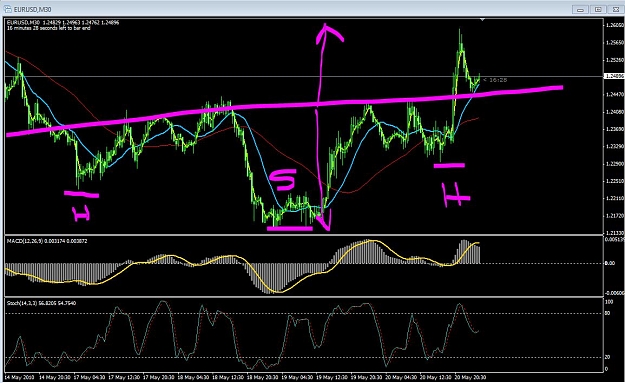Click the MACD 0.00 zero level label

[609, 263]
